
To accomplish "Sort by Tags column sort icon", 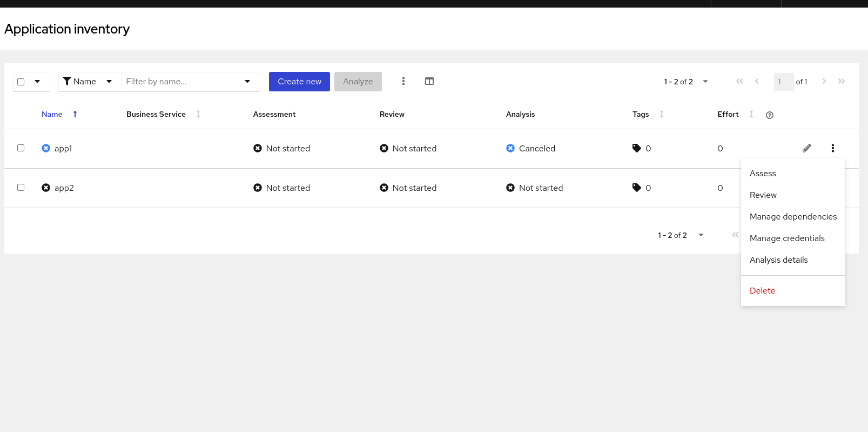I will tap(662, 114).
